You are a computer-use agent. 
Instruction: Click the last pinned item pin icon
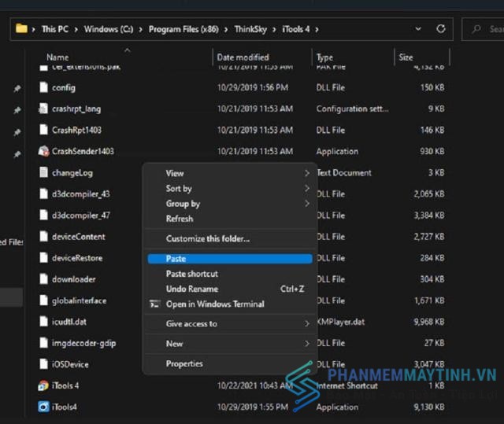tap(17, 154)
